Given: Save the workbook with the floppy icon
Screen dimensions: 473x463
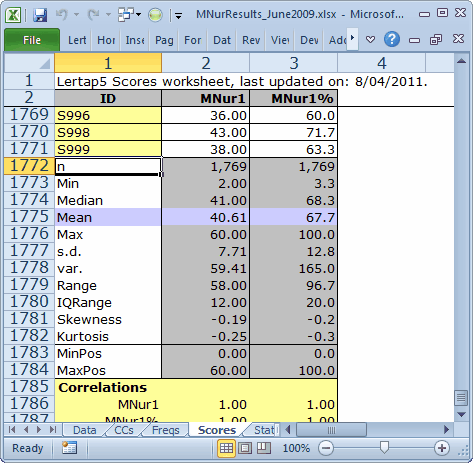Looking at the screenshot, I should 40,15.
